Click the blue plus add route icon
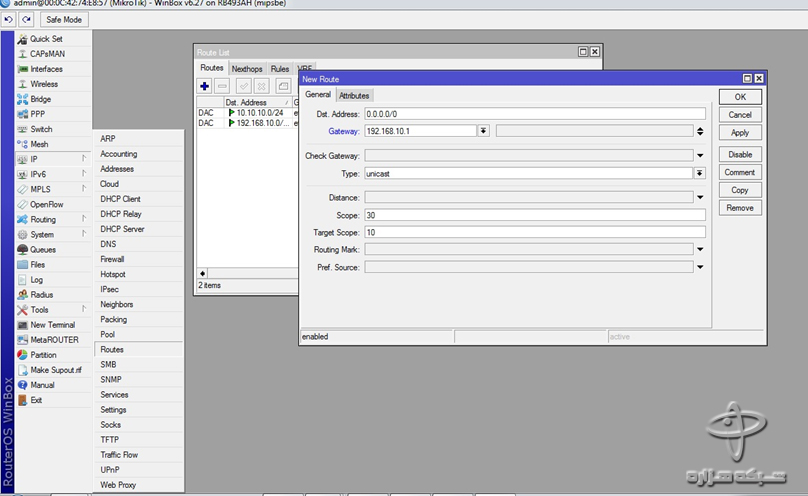This screenshot has width=808, height=496. tap(205, 86)
